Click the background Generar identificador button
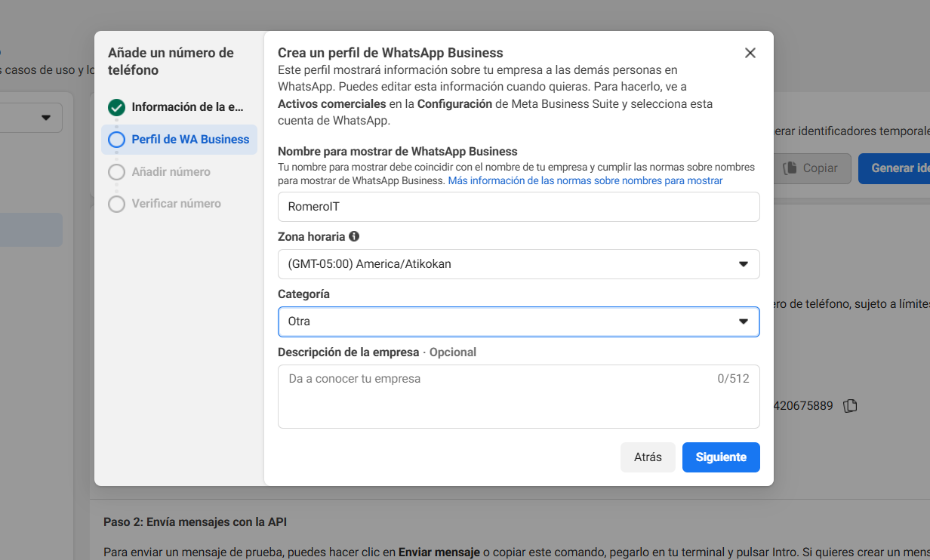Image resolution: width=930 pixels, height=560 pixels. pyautogui.click(x=895, y=168)
